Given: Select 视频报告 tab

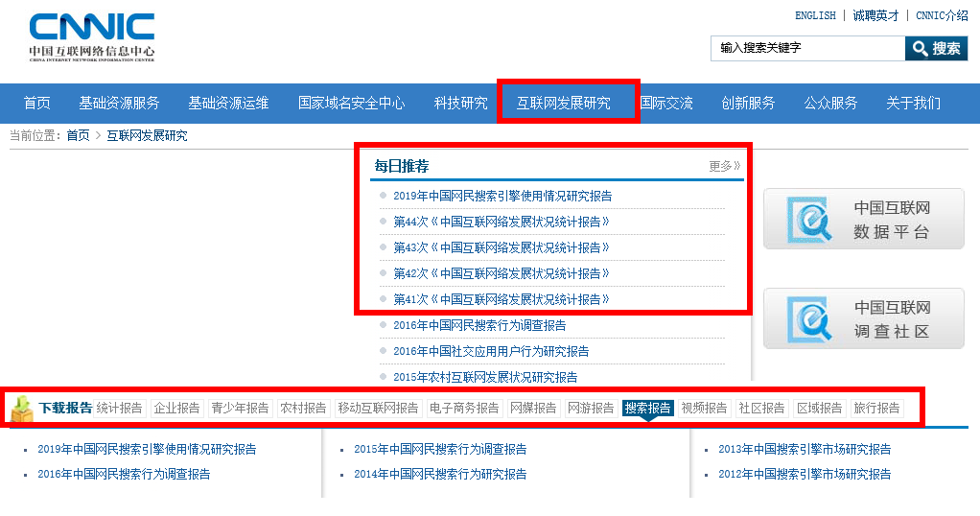Looking at the screenshot, I should [705, 409].
